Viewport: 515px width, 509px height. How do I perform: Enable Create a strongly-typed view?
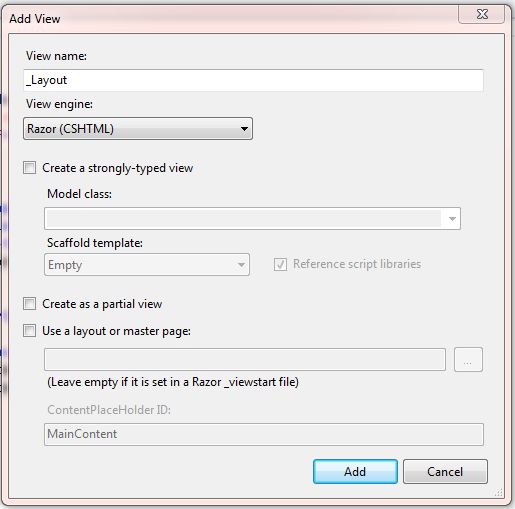tap(29, 168)
